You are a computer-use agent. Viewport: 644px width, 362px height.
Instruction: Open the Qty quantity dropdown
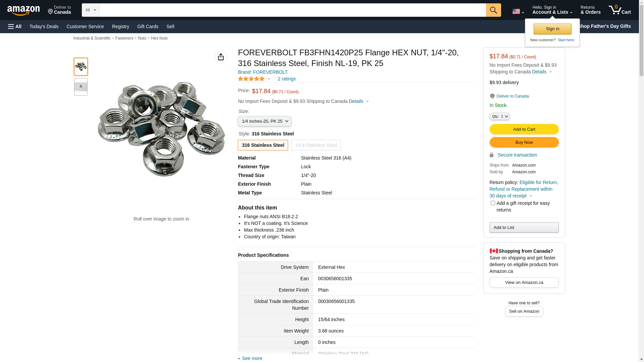[x=499, y=116]
